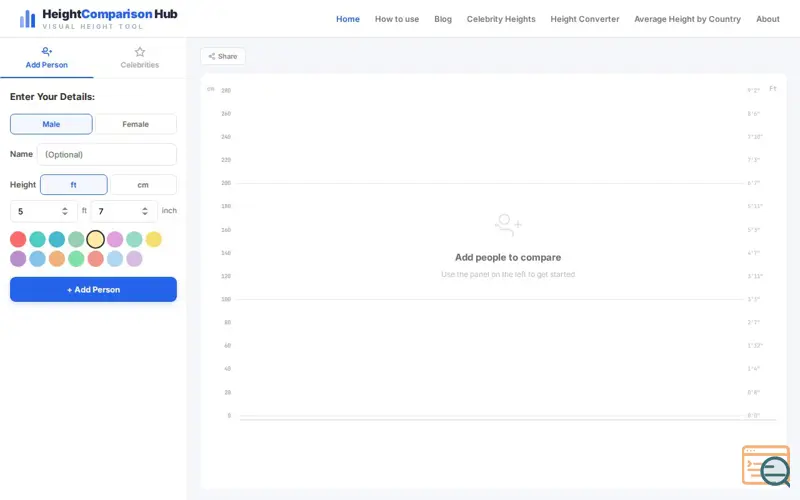Open the How to use page
Image resolution: width=800 pixels, height=500 pixels.
tap(397, 19)
